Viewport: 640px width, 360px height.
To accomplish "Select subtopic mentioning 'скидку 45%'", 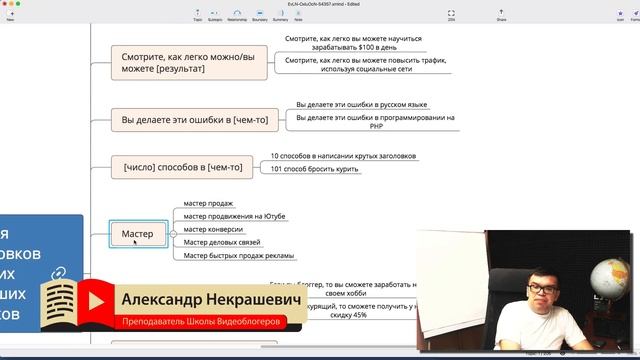I will (362, 311).
